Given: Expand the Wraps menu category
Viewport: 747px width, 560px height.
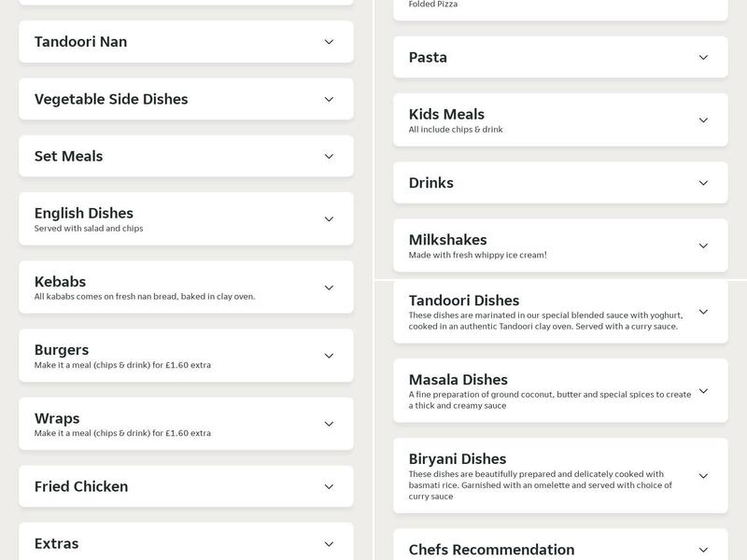Looking at the screenshot, I should click(187, 423).
